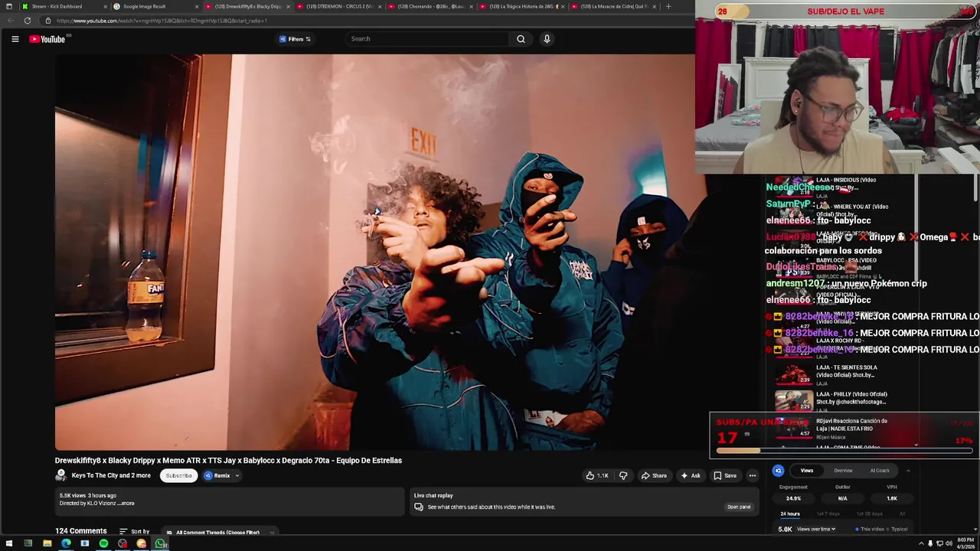The width and height of the screenshot is (980, 551).
Task: Toggle the Typical legend series
Action: coord(898,529)
